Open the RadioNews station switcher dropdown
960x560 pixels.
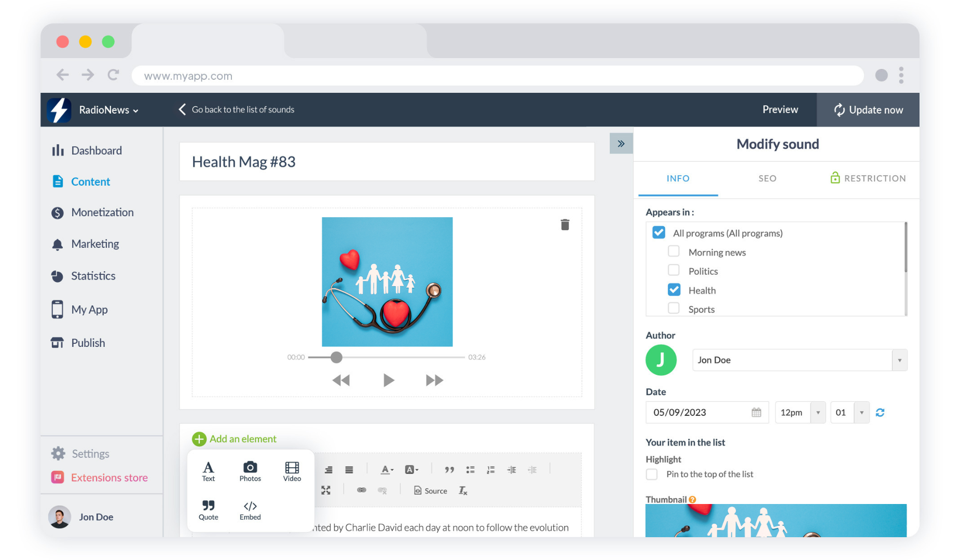[x=108, y=110]
